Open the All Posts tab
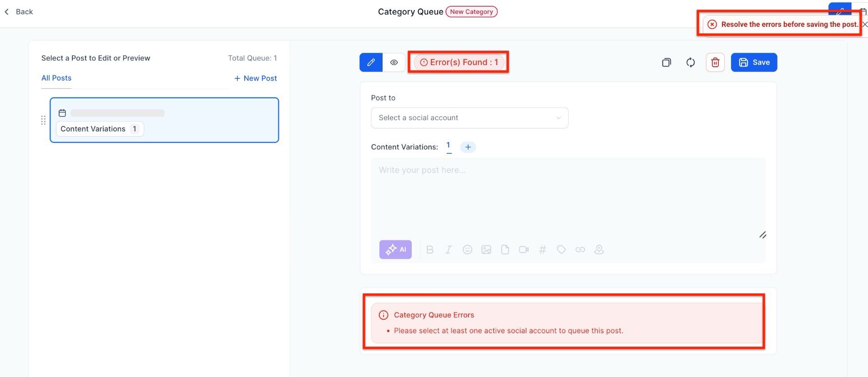Image resolution: width=868 pixels, height=377 pixels. (56, 78)
